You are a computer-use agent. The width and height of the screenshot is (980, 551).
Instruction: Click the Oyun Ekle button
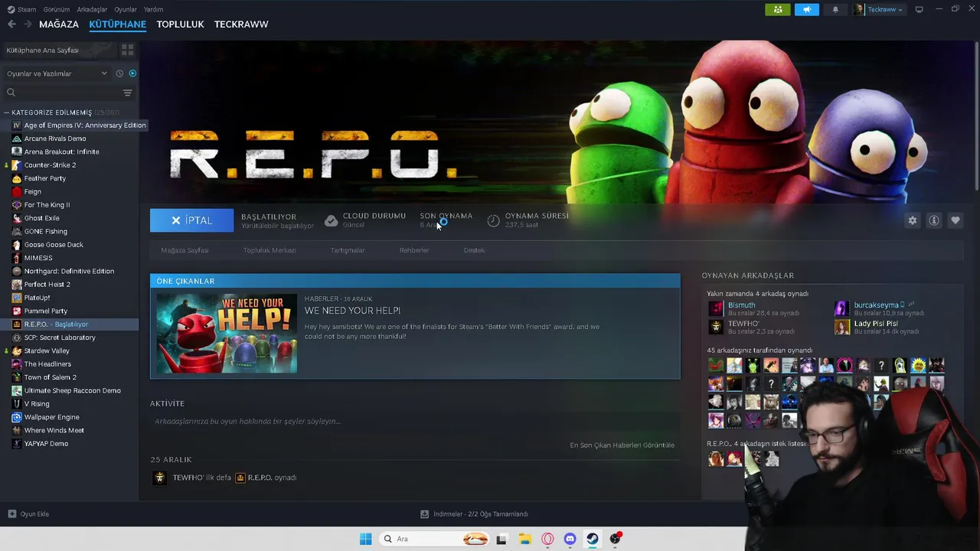(x=28, y=514)
